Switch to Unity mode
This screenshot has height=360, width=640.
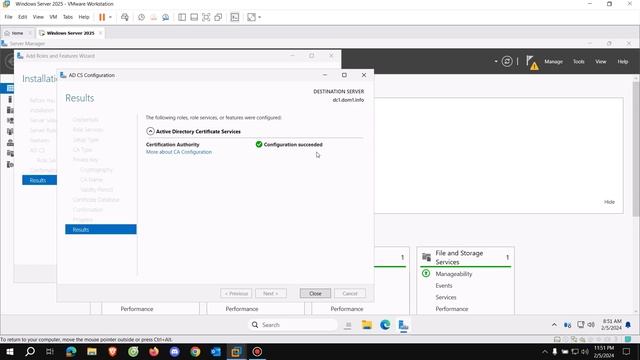tap(218, 17)
